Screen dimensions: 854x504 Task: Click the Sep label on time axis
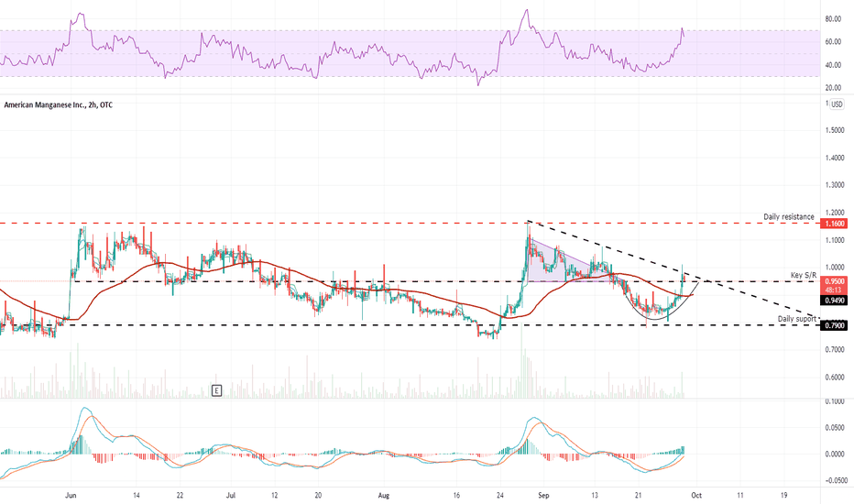pos(543,495)
